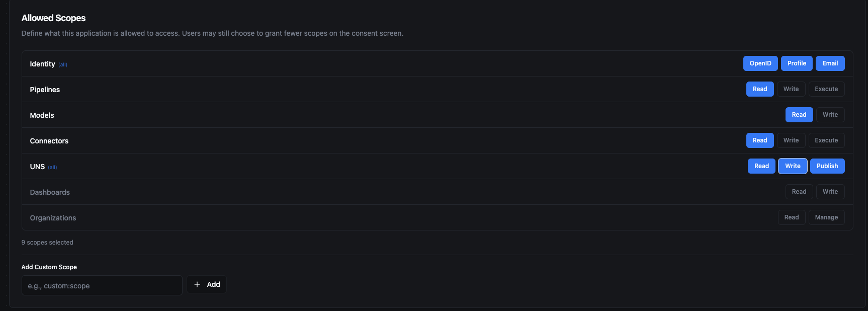Enable the Connectors Write scope
The height and width of the screenshot is (311, 868).
pos(791,140)
